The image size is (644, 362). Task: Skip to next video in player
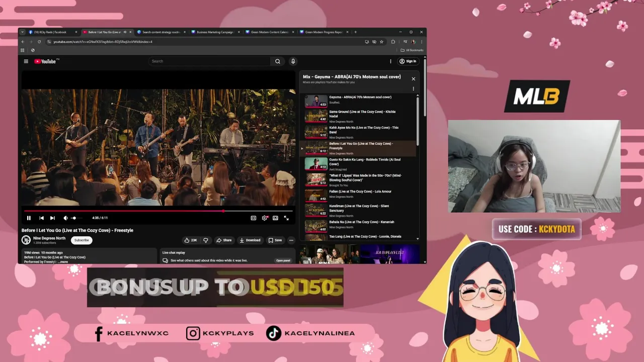click(52, 218)
